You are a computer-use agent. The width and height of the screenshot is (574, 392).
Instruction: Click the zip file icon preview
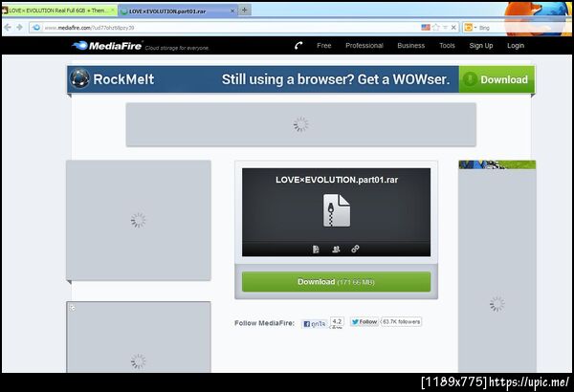[337, 210]
